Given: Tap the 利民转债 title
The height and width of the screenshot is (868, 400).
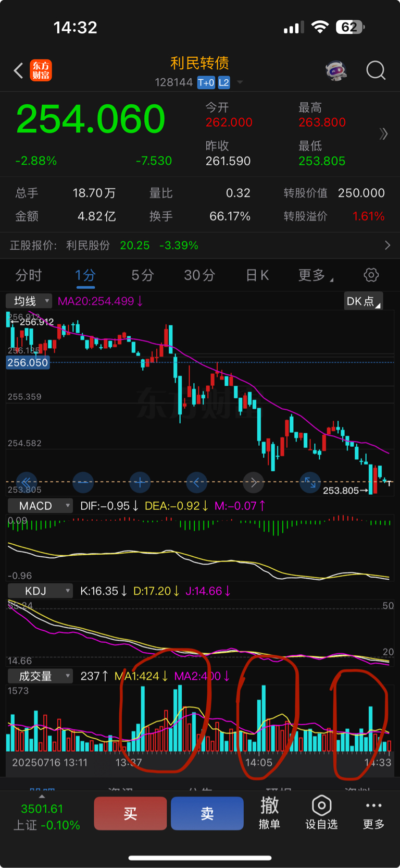Looking at the screenshot, I should click(200, 63).
